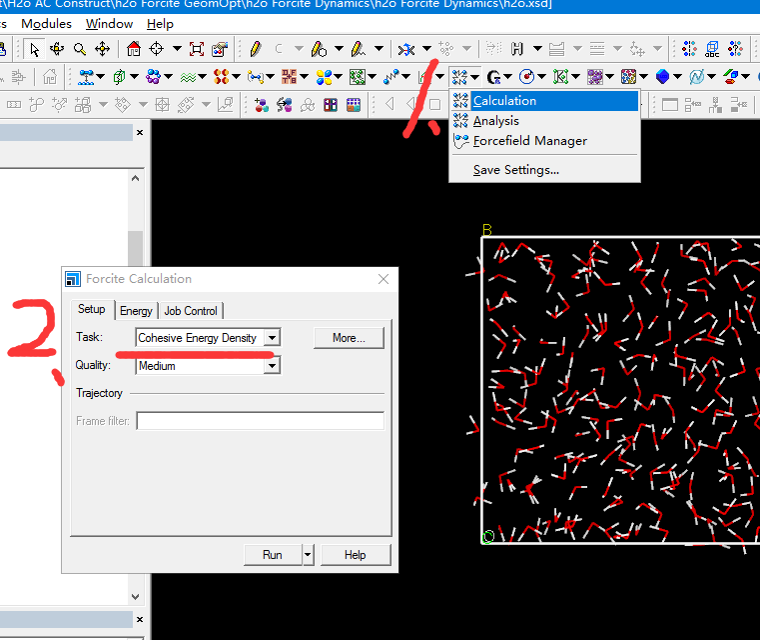Expand the Run button dropdown arrow
Screen dimensions: 760x640
tap(308, 555)
